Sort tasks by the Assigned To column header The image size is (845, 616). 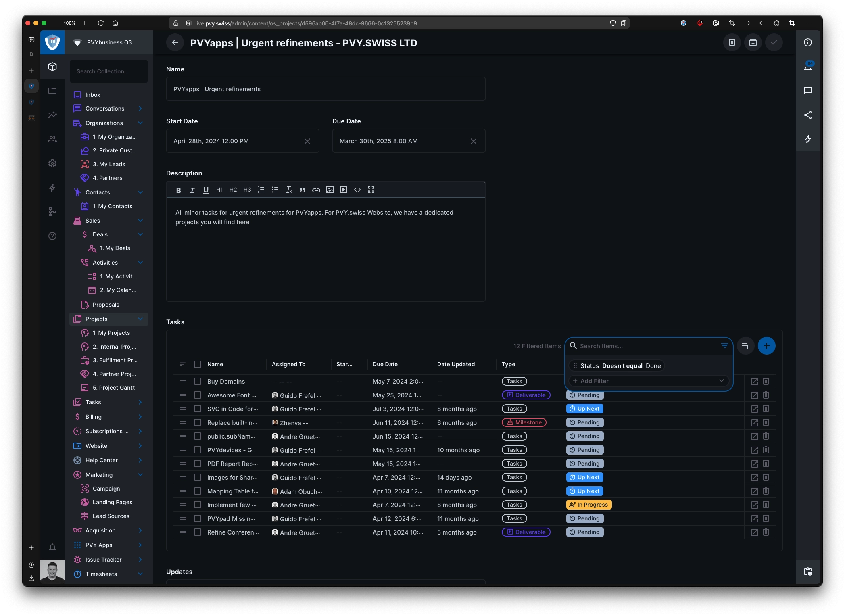pos(288,364)
